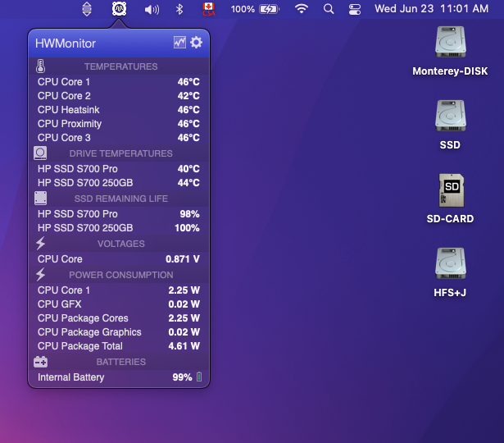Select the CPU Core 1 temperature row

pos(119,82)
